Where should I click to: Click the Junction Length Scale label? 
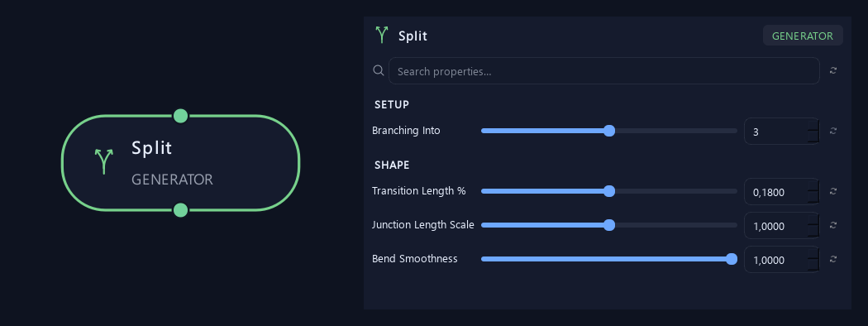[x=423, y=225]
